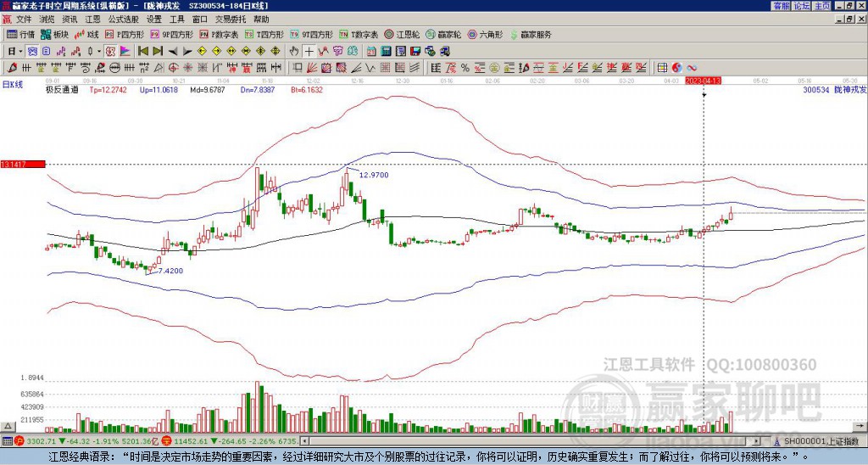Switch to the K线 chart view
This screenshot has width=868, height=465.
click(86, 34)
